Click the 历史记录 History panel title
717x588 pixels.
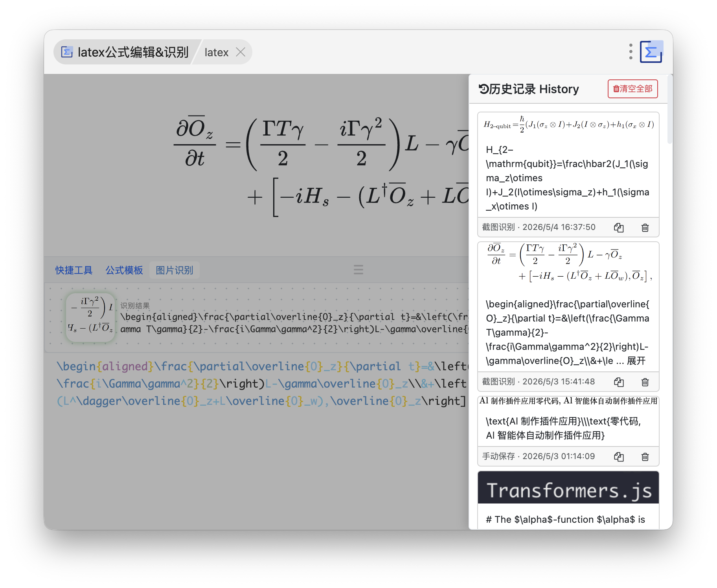pyautogui.click(x=529, y=89)
